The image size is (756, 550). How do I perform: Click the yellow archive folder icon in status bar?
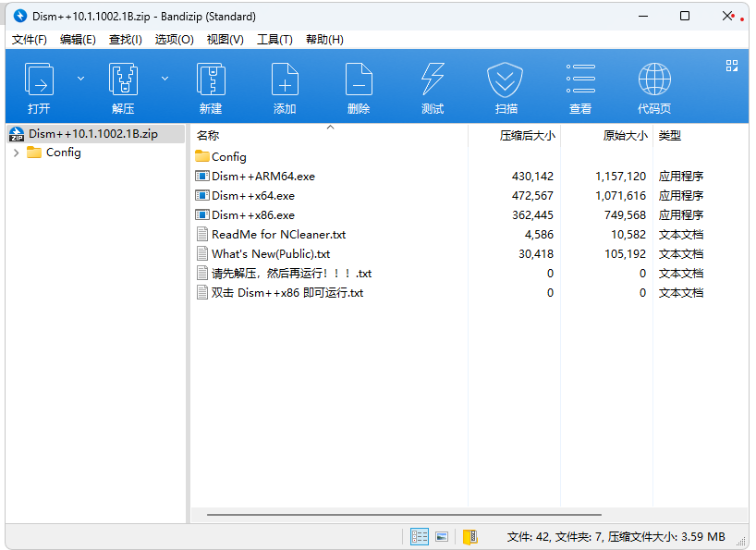click(471, 536)
